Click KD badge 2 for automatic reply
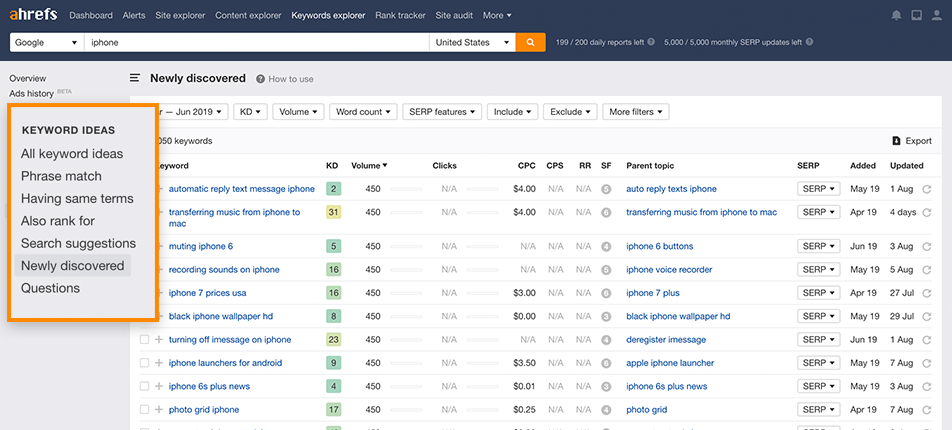The width and height of the screenshot is (952, 430). pos(333,189)
